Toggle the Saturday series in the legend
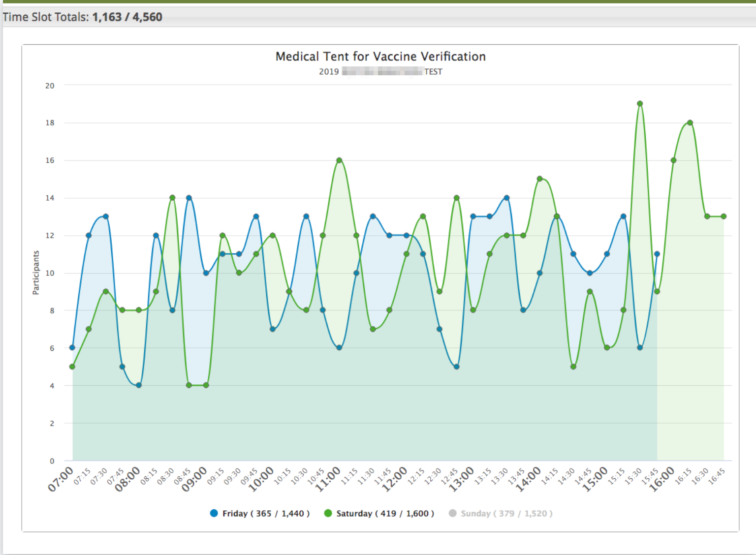756x555 pixels. pyautogui.click(x=379, y=513)
